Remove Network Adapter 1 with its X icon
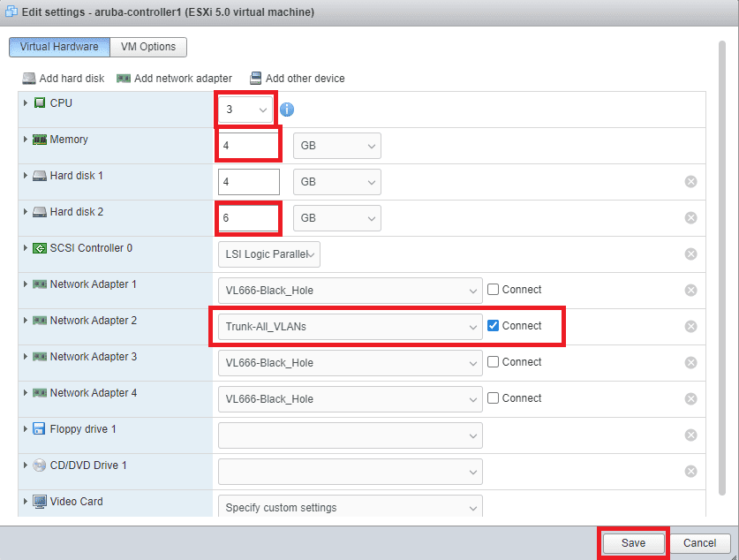The image size is (739, 560). [691, 291]
